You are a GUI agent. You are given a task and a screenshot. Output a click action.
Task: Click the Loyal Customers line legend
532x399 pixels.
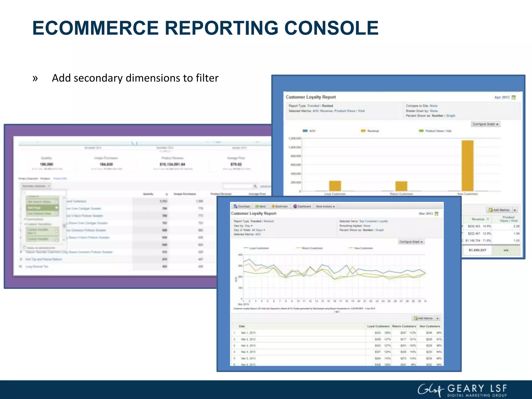tap(256, 248)
